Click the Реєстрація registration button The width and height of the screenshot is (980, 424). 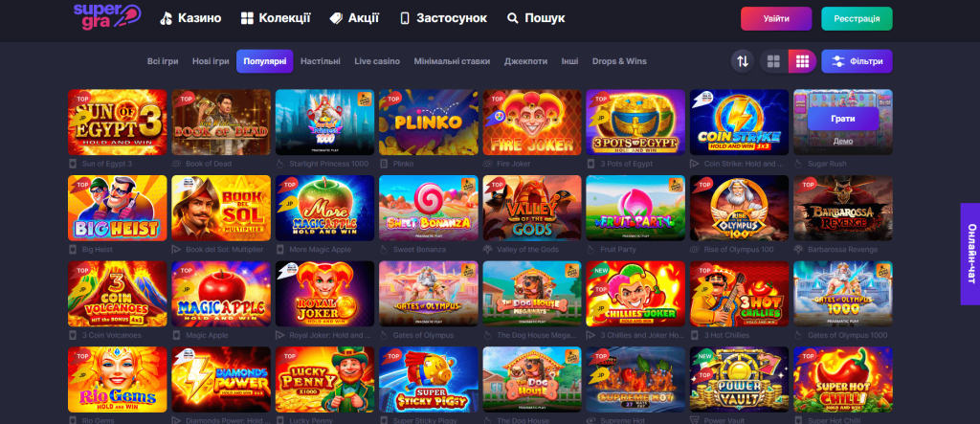click(x=857, y=19)
